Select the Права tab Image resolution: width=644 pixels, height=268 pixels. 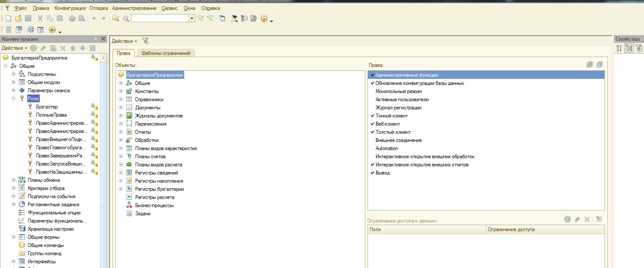[x=124, y=53]
